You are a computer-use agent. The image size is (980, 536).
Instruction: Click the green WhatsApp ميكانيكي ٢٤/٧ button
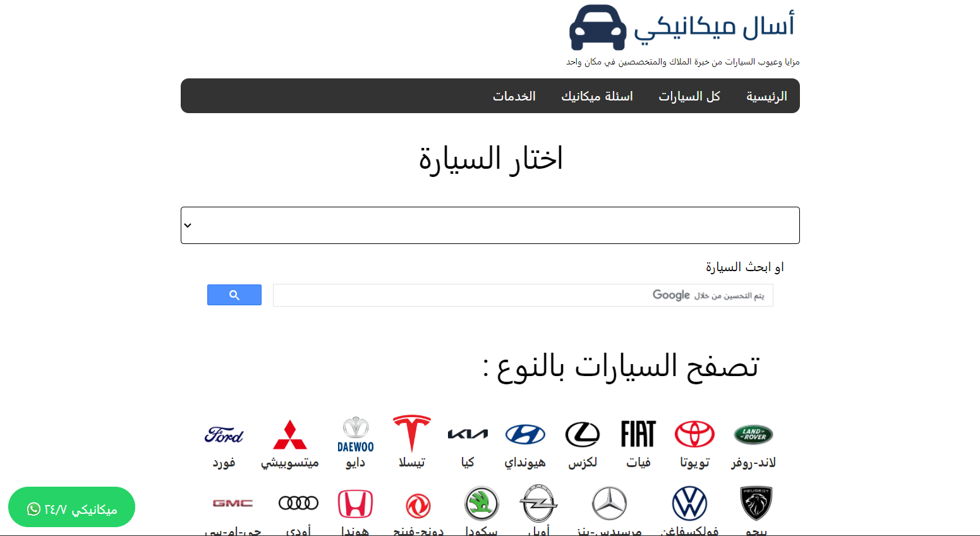point(71,507)
